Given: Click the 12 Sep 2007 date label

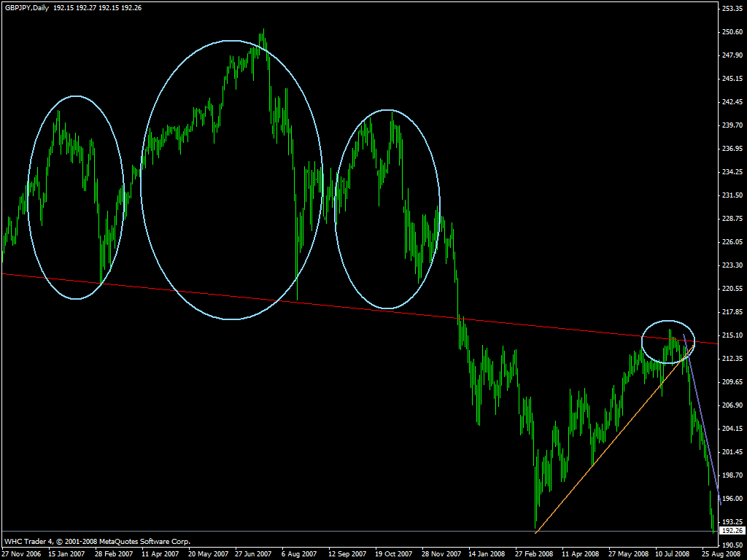Looking at the screenshot, I should pos(347,554).
